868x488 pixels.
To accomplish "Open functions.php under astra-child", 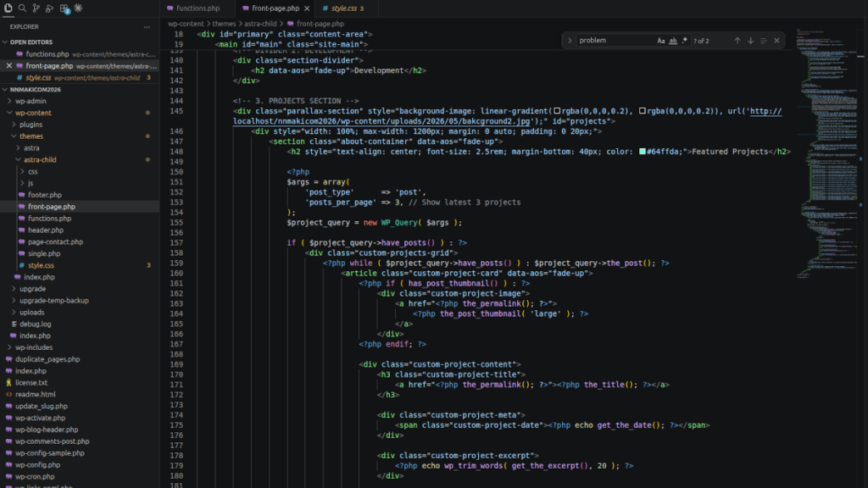I will coord(50,219).
